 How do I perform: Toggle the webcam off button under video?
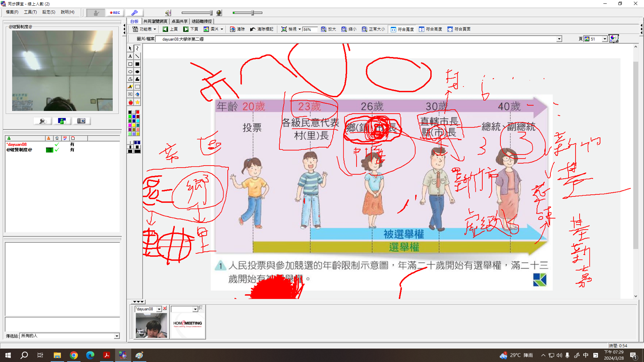(x=81, y=121)
